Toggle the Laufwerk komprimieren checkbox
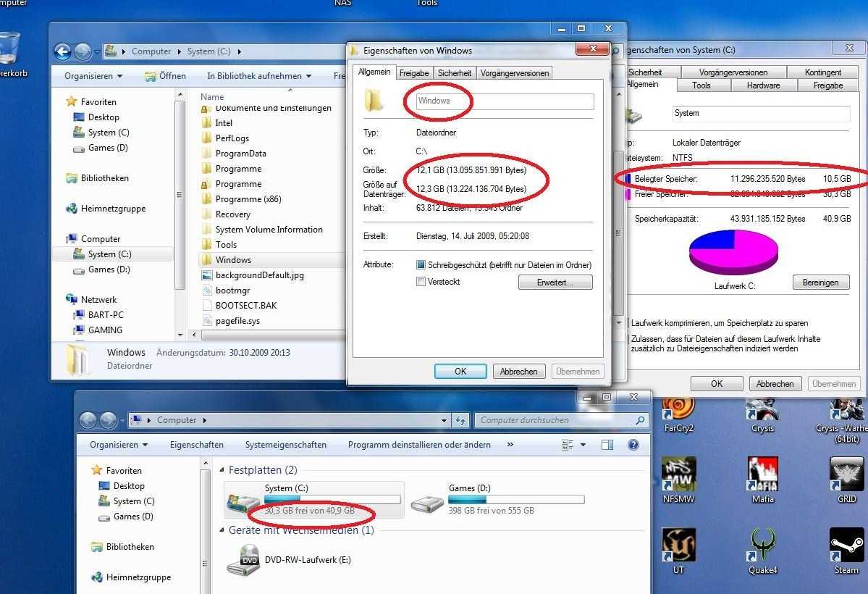This screenshot has height=594, width=868. (628, 323)
